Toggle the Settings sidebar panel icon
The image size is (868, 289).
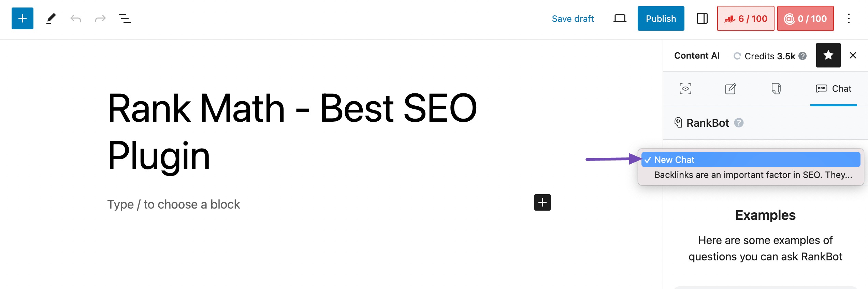702,18
